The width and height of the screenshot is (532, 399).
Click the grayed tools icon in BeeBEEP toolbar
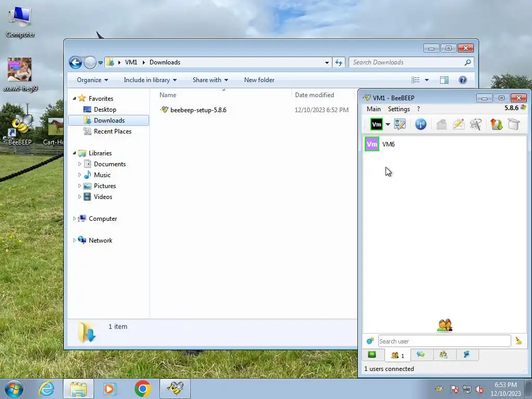click(x=476, y=124)
